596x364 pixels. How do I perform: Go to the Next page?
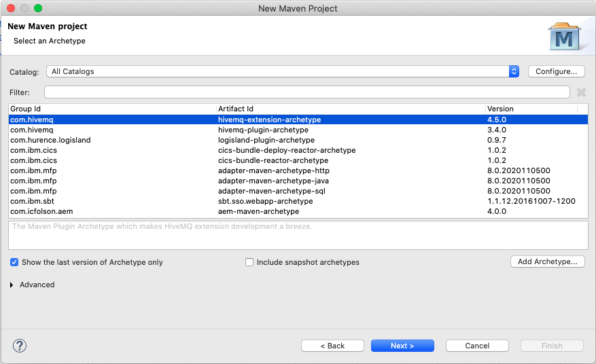[x=402, y=346]
